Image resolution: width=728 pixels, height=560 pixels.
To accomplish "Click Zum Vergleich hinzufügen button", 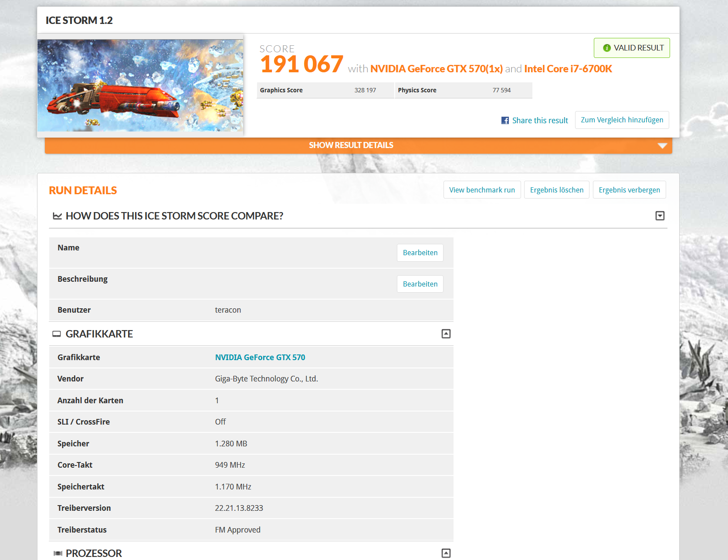I will coord(622,120).
